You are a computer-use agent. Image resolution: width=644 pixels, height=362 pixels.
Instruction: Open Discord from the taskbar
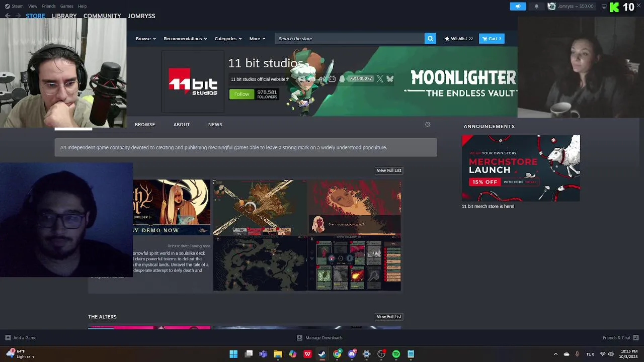tap(352, 354)
